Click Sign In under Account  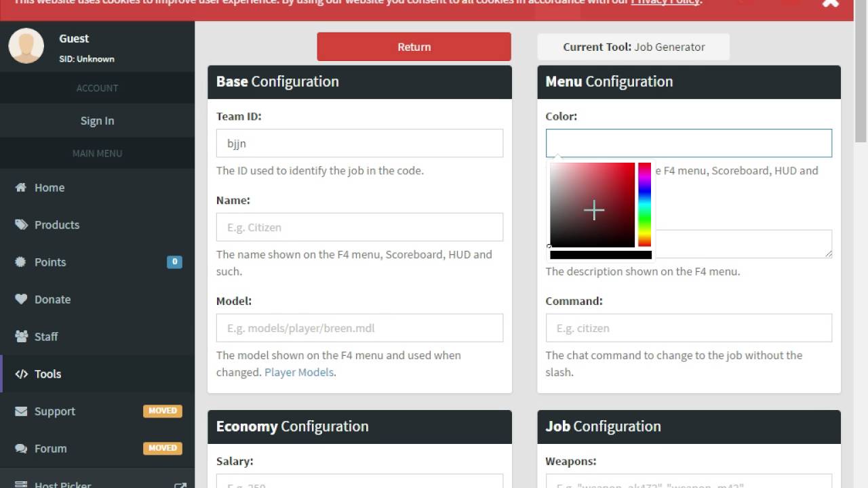[97, 121]
